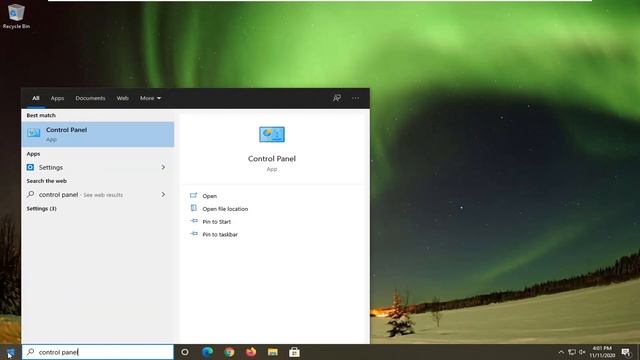
Task: Switch to the Web search tab
Action: pos(122,98)
